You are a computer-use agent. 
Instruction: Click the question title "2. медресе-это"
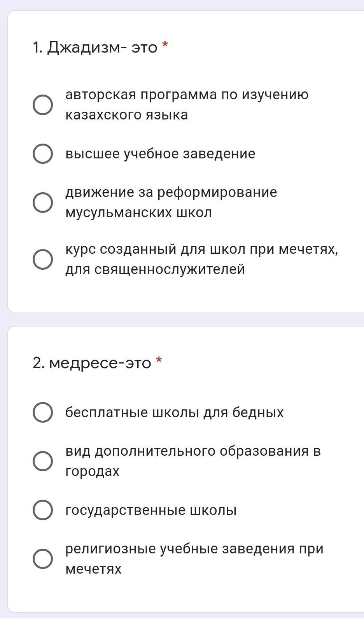tap(92, 363)
